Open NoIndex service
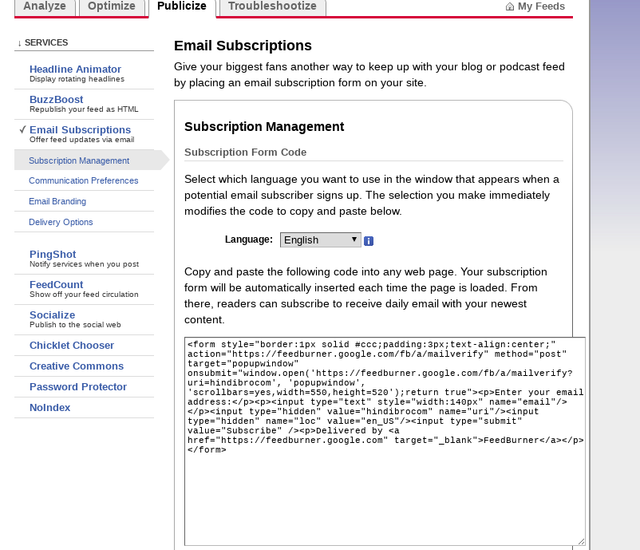Viewport: 640px width, 550px height. 50,408
